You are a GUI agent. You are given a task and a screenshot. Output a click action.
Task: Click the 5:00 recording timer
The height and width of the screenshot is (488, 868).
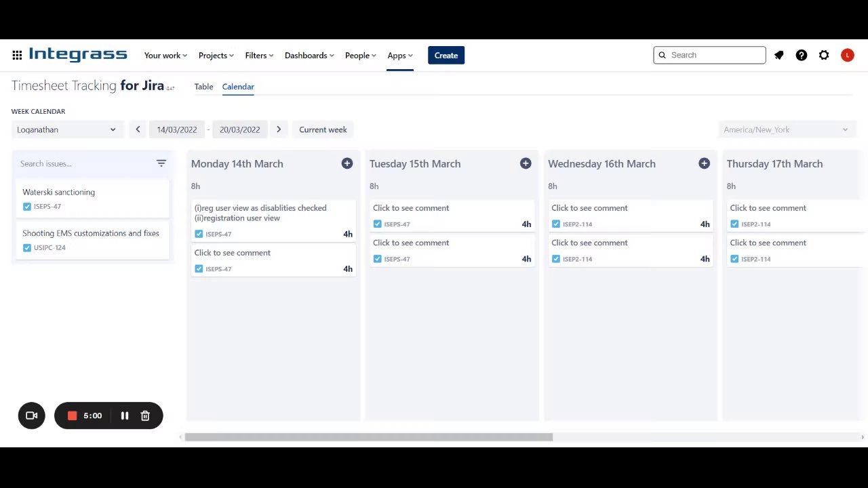coord(93,415)
